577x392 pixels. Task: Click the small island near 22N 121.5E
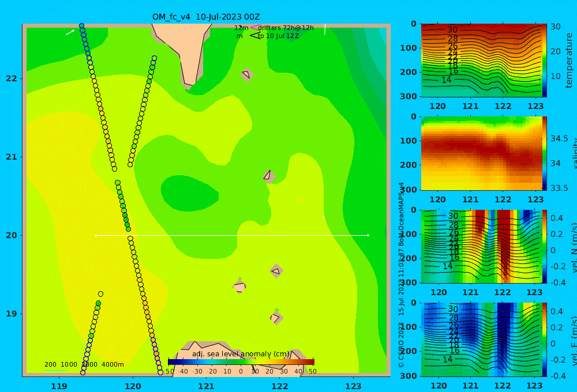click(246, 74)
